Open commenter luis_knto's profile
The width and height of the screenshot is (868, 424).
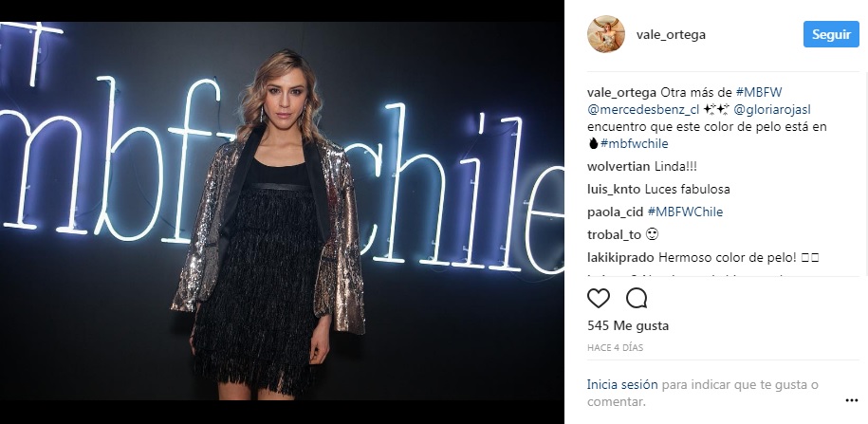(615, 190)
